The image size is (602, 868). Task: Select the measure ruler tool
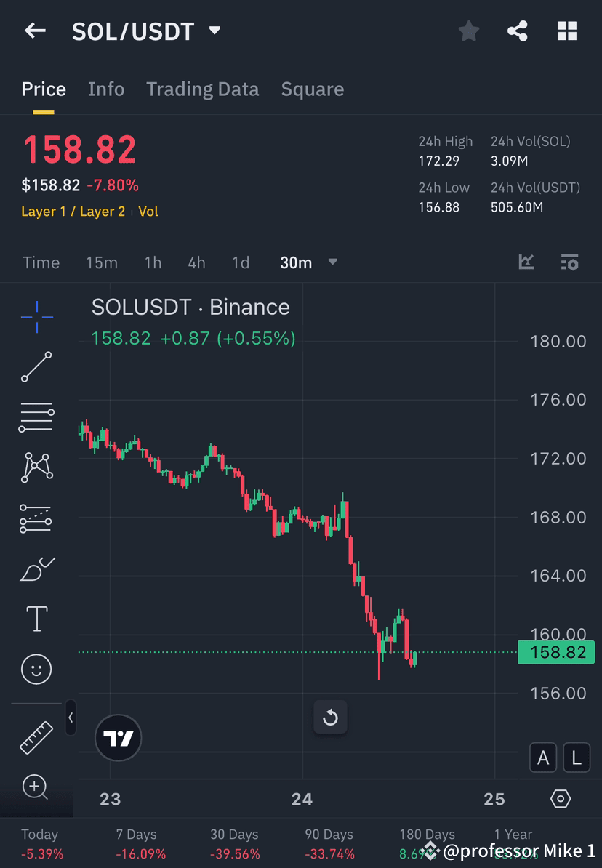coord(36,736)
